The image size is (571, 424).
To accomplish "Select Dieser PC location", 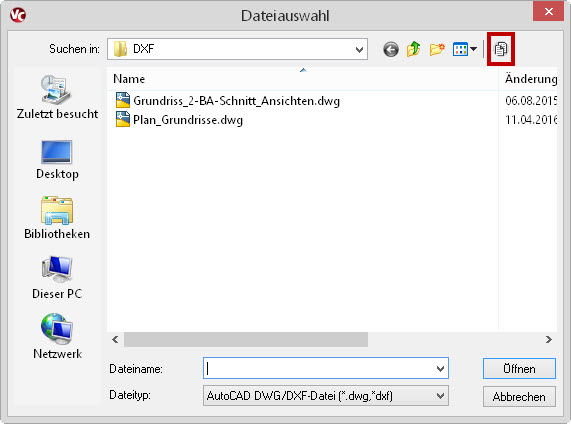I will [x=57, y=278].
